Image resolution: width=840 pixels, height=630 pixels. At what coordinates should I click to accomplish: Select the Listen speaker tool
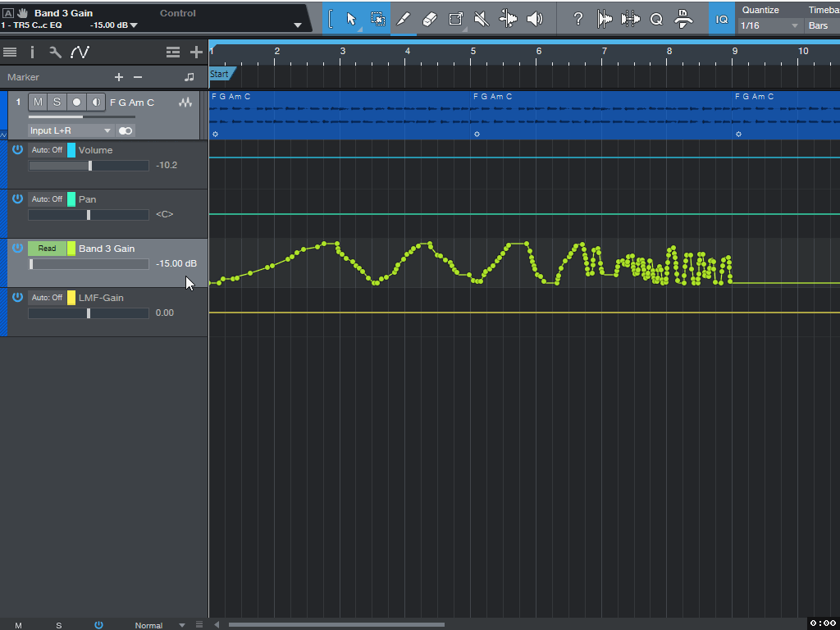click(x=534, y=19)
